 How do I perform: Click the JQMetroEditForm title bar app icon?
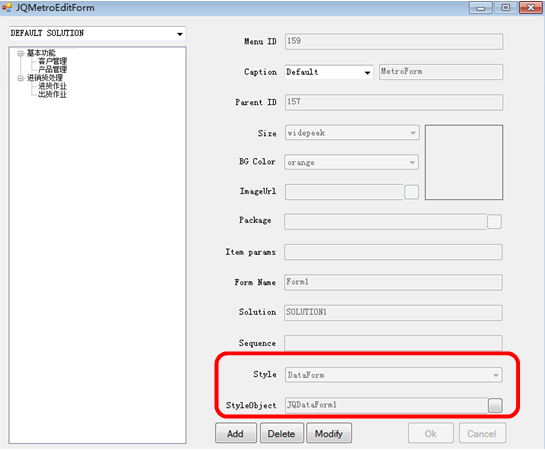[x=7, y=7]
